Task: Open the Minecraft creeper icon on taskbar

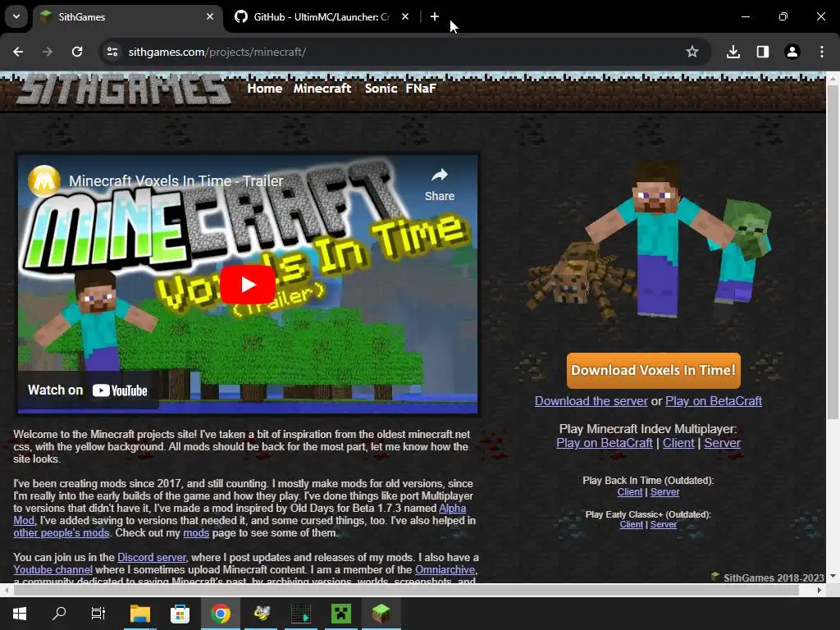Action: 340,614
